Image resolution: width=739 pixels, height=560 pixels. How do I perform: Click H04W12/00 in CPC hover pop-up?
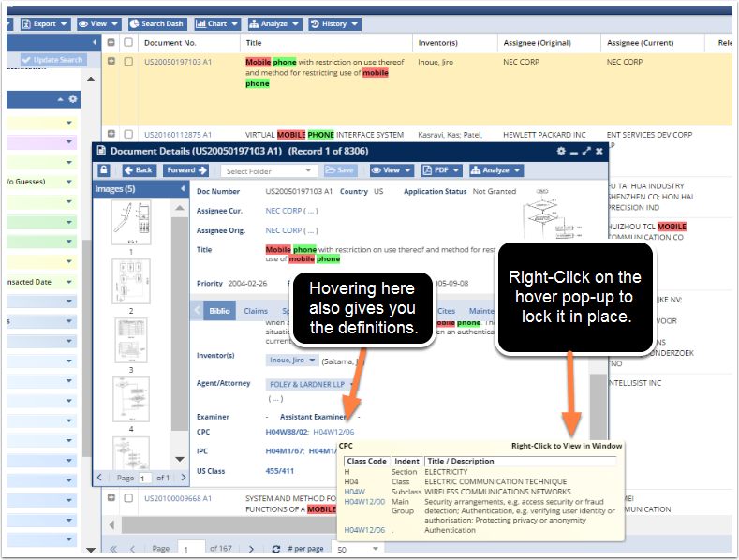click(x=364, y=502)
